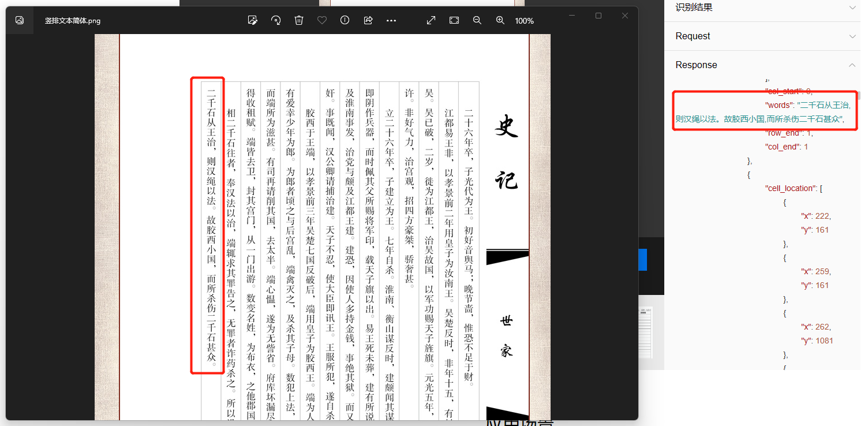Zoom out using the minus magnifier
The width and height of the screenshot is (868, 426).
point(477,20)
